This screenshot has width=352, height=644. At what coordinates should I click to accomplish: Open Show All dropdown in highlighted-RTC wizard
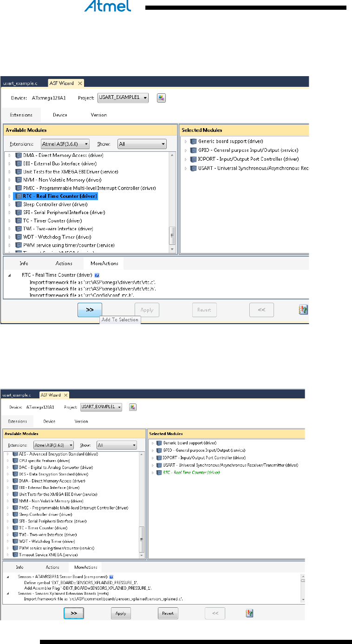pos(142,144)
